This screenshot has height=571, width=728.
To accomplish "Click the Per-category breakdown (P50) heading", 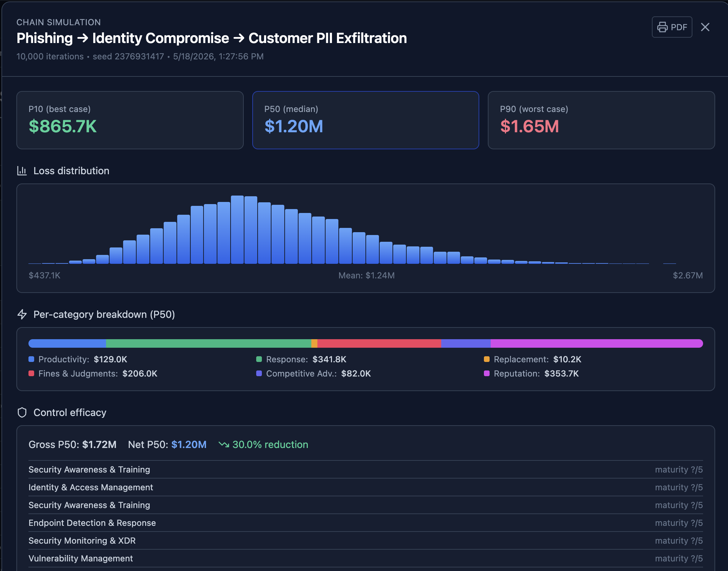I will pyautogui.click(x=104, y=314).
